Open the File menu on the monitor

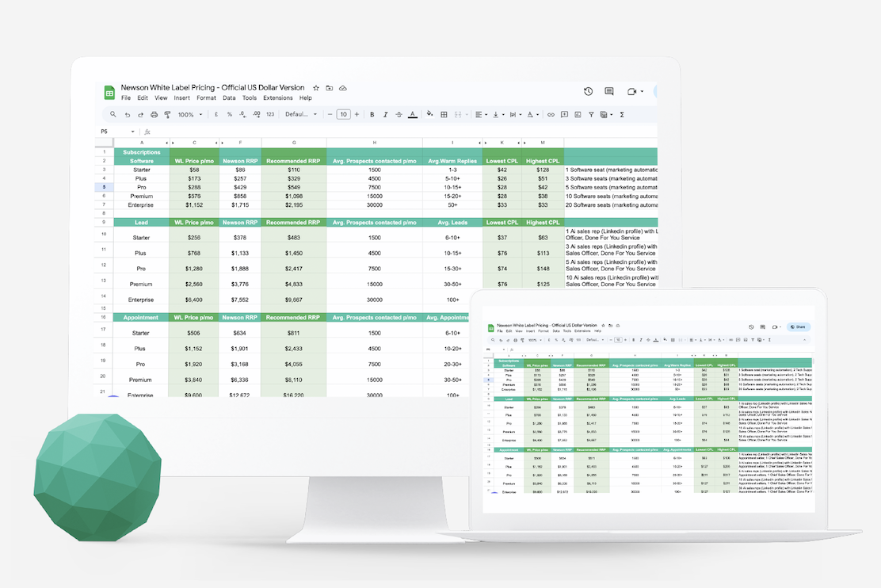pos(126,97)
